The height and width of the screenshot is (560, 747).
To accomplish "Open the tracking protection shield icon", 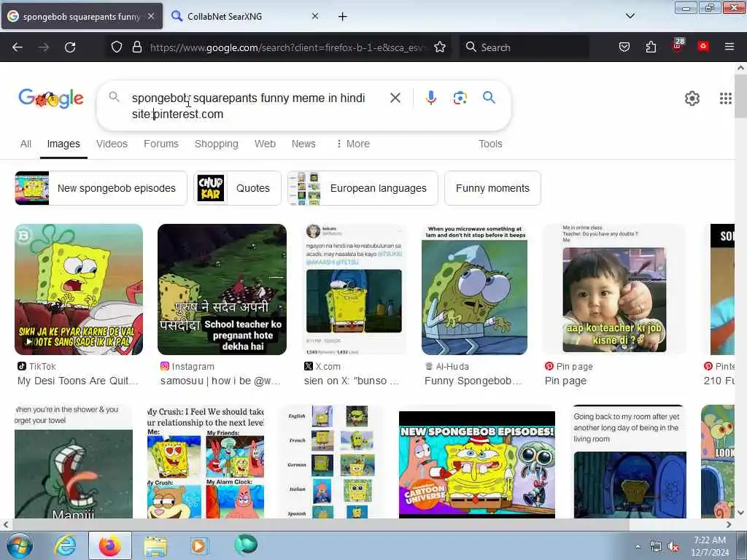I will (117, 47).
